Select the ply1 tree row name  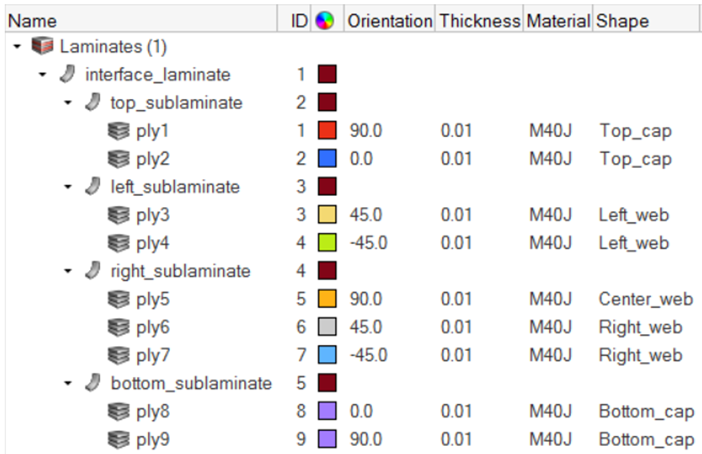pos(153,131)
